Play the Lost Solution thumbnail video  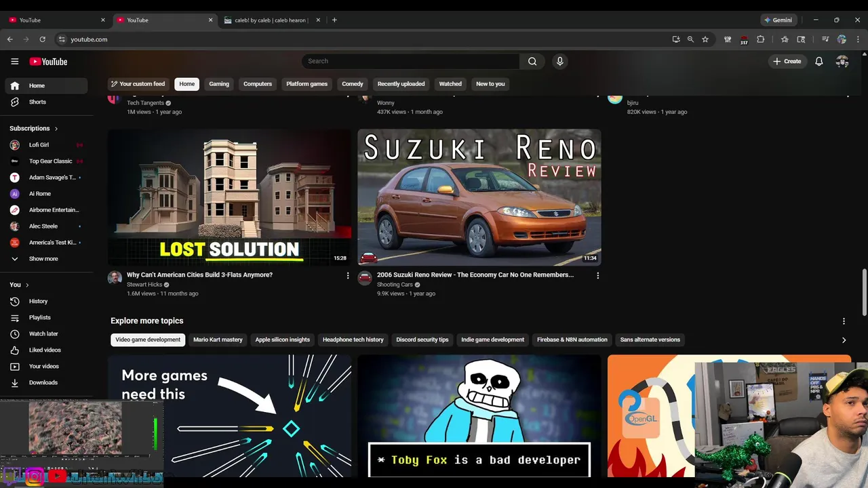(229, 197)
